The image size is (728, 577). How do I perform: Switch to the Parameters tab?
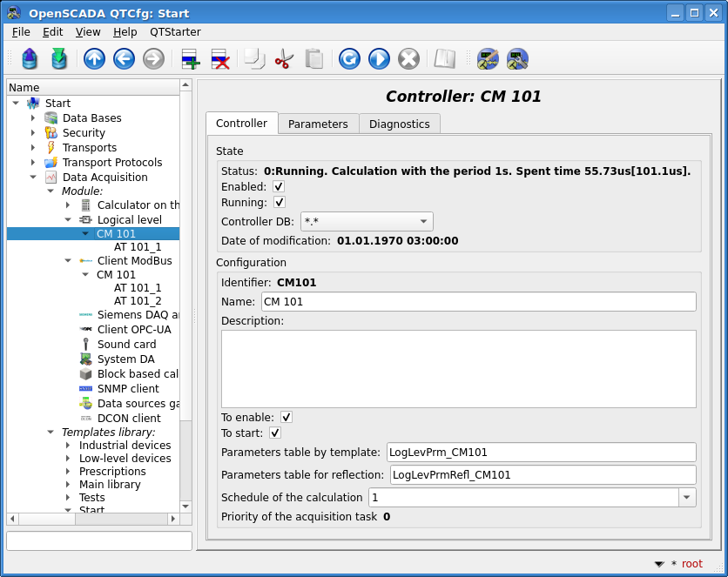pyautogui.click(x=318, y=124)
